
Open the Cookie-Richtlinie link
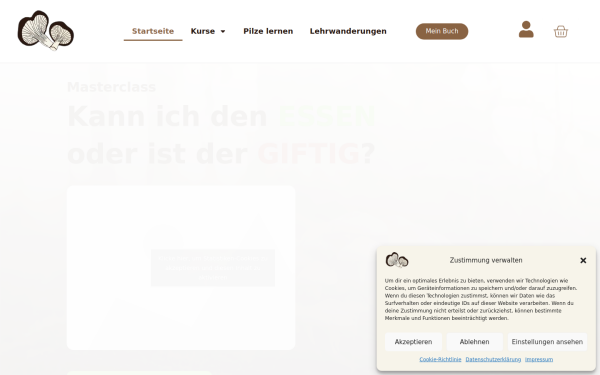coord(440,359)
